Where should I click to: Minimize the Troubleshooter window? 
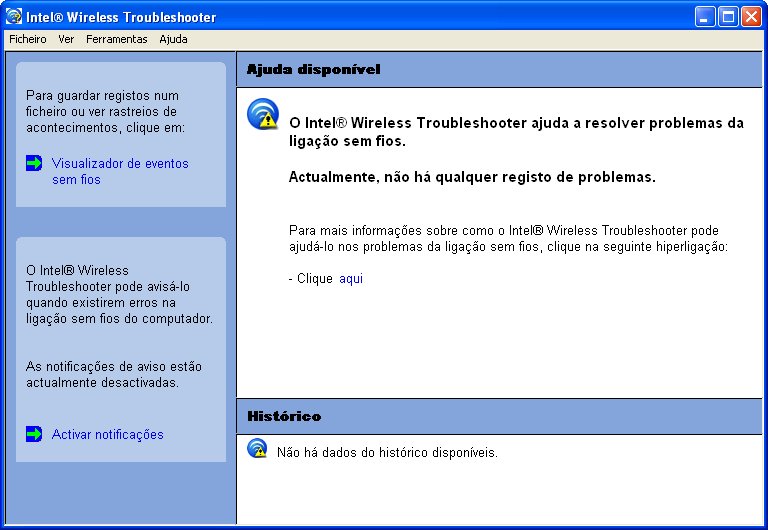[x=705, y=17]
